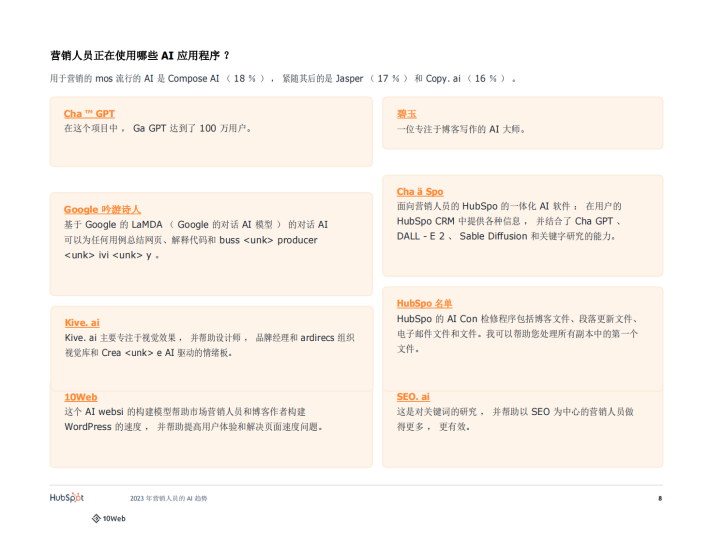Click text line starting 'WordPress 的速度'
The height and width of the screenshot is (548, 710).
(x=193, y=427)
